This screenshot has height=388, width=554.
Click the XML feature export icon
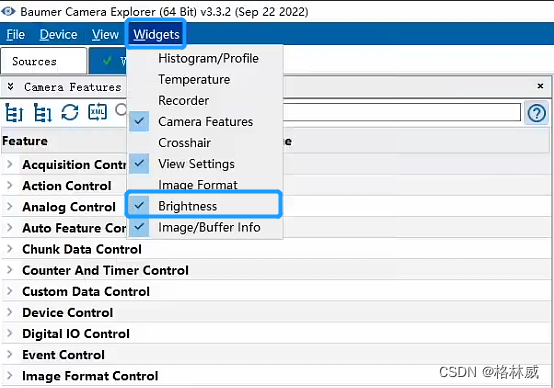point(98,112)
